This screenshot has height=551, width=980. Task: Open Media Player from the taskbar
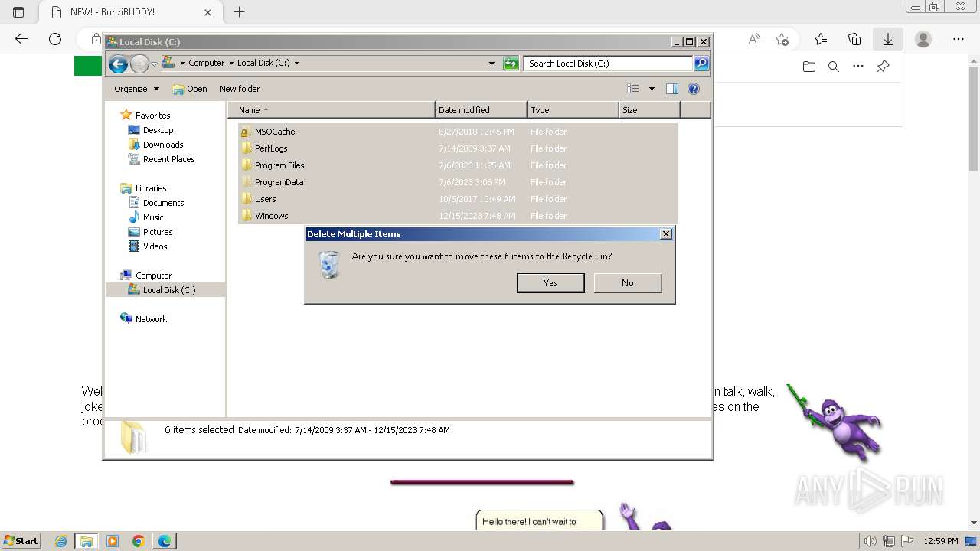(x=113, y=541)
